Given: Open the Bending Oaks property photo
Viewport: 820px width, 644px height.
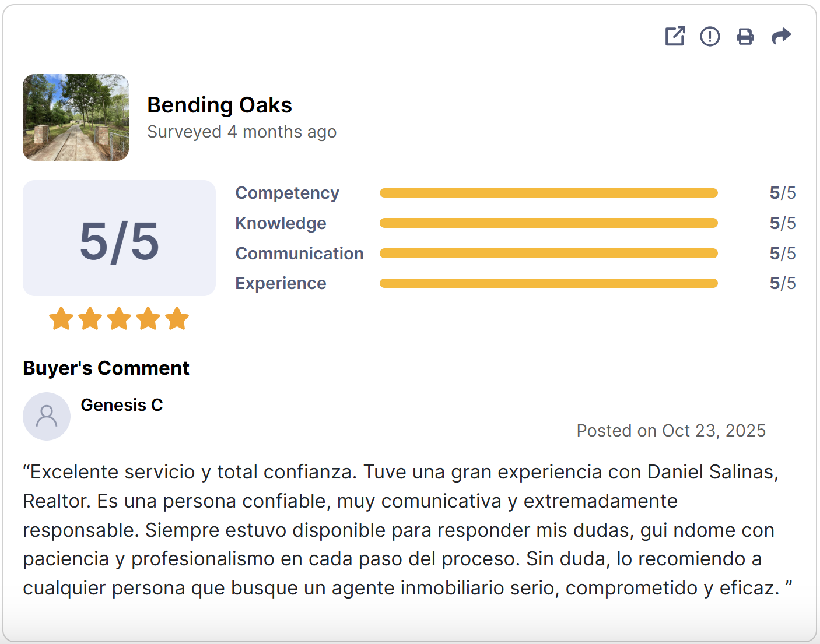Looking at the screenshot, I should pyautogui.click(x=76, y=117).
